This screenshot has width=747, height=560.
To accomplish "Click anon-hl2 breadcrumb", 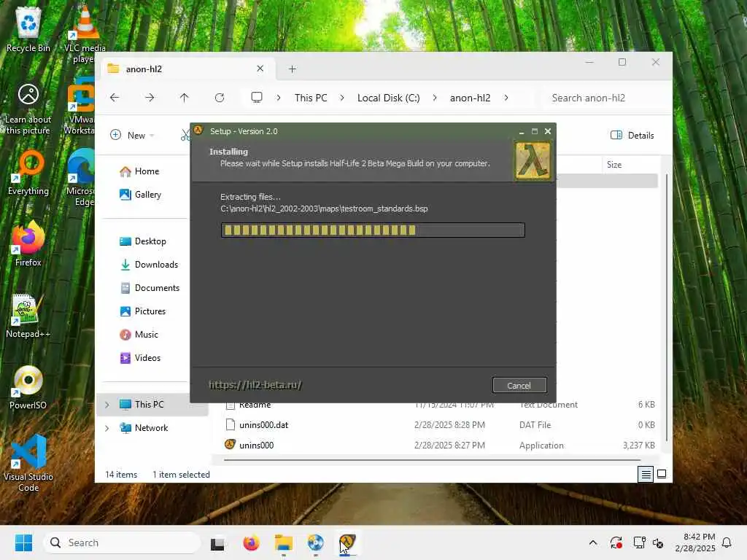I will click(470, 98).
